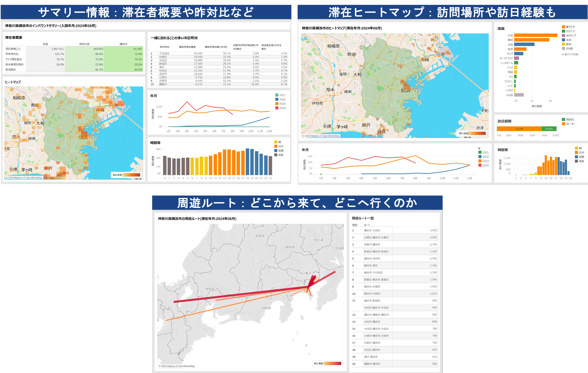
Task: Select the リピーター legend swatch
Action: (563, 124)
